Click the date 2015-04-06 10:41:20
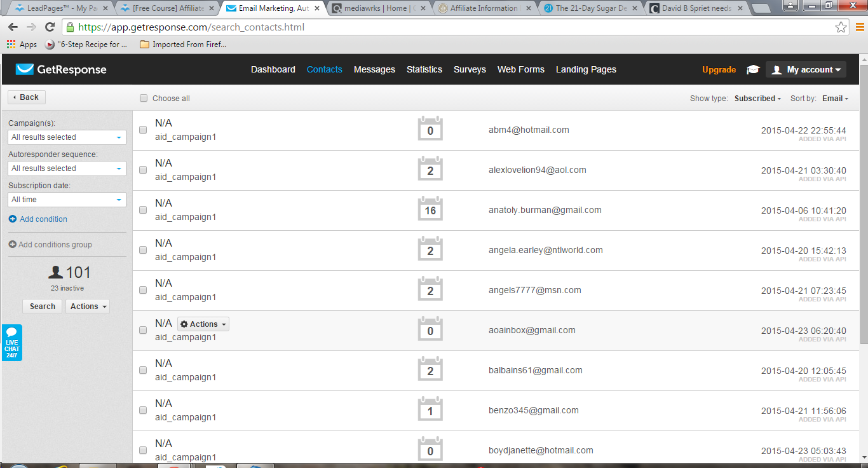Image resolution: width=868 pixels, height=468 pixels. click(x=803, y=210)
